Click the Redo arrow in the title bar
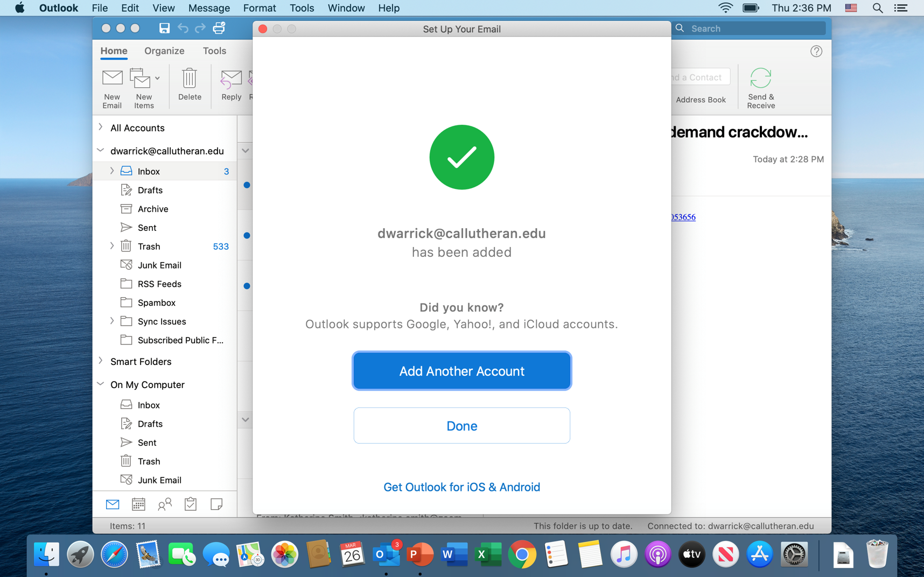The image size is (924, 577). [x=200, y=28]
